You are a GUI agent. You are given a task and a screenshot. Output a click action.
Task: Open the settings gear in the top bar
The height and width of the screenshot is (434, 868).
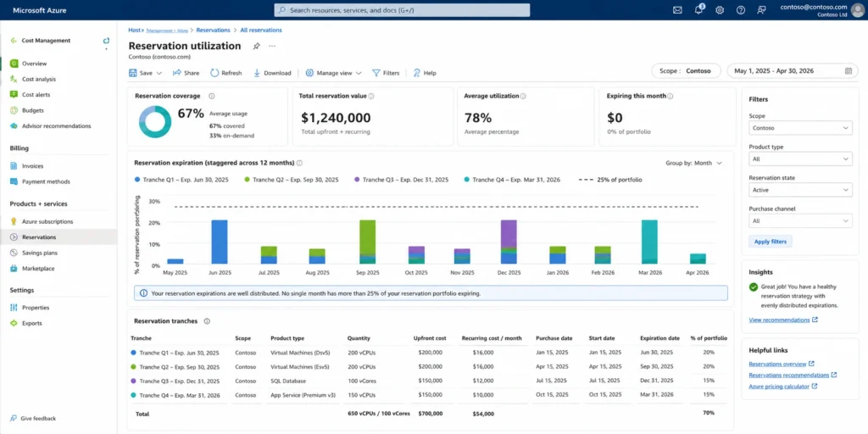pyautogui.click(x=720, y=10)
